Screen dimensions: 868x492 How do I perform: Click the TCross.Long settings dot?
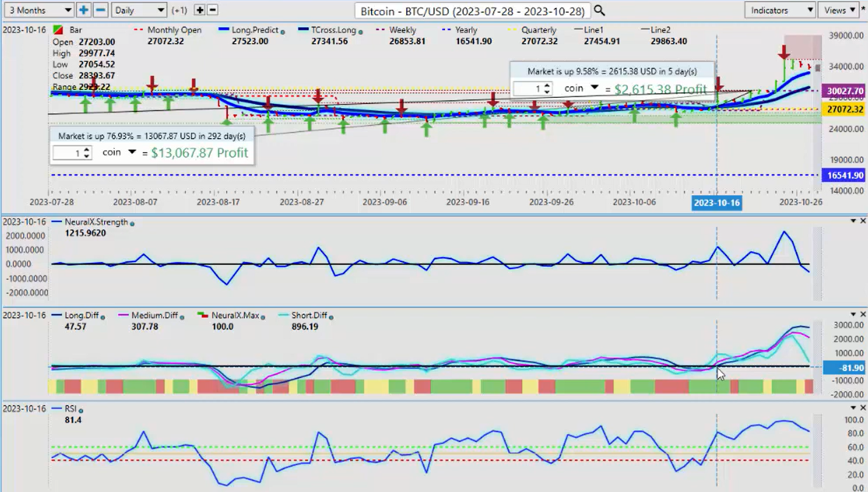(x=360, y=31)
